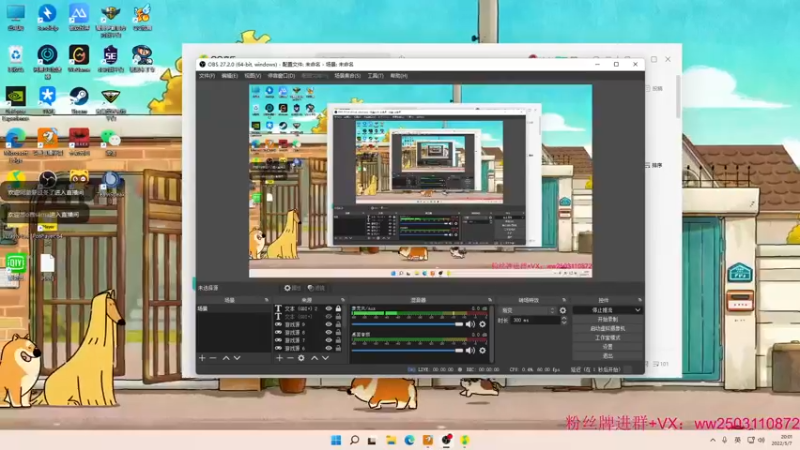Toggle visibility of game source 9

[329, 324]
